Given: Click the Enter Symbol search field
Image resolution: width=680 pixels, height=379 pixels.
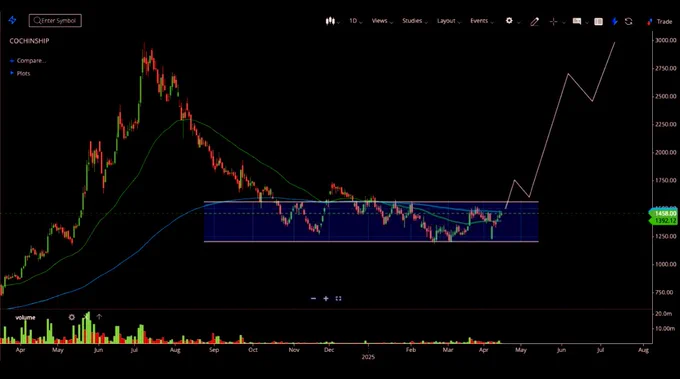Looking at the screenshot, I should (55, 20).
